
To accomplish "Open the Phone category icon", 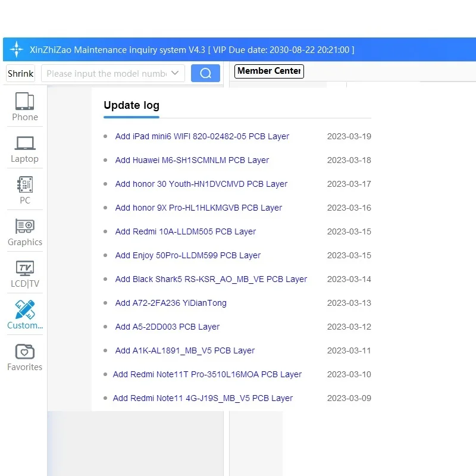I will coord(24,101).
